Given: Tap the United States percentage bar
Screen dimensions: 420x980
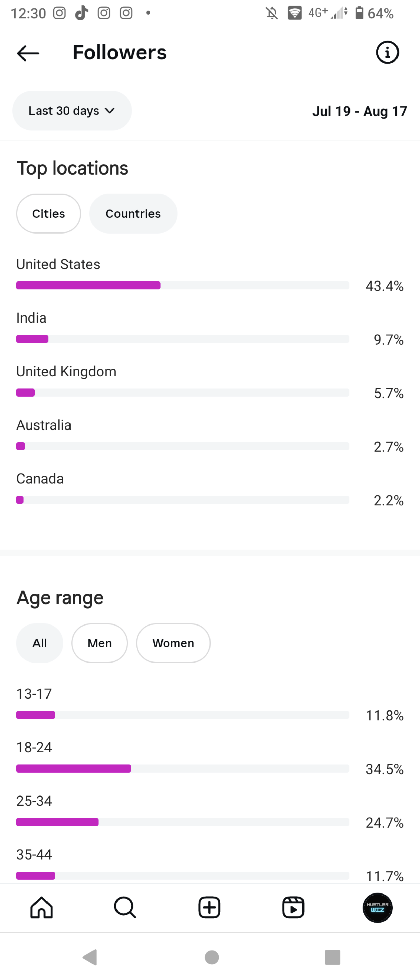Looking at the screenshot, I should click(183, 285).
